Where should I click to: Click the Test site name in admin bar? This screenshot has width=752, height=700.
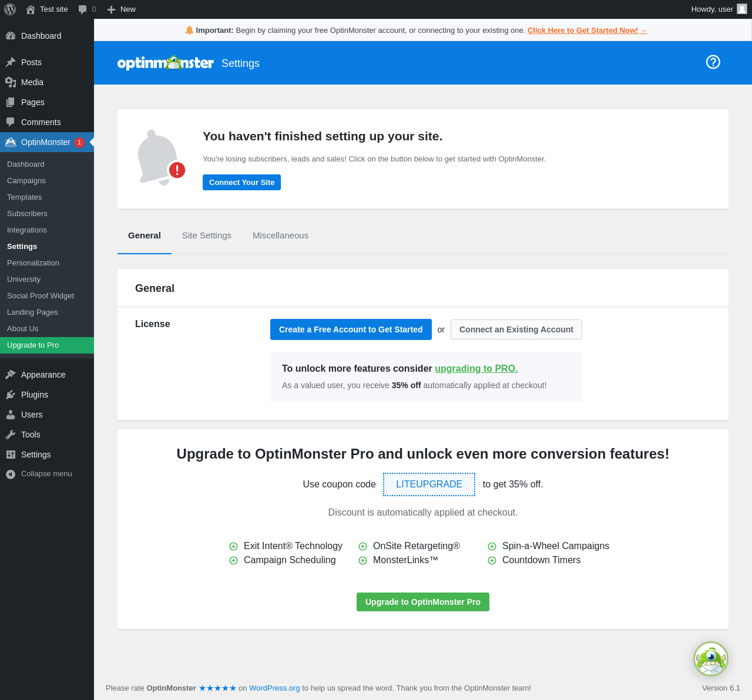54,9
